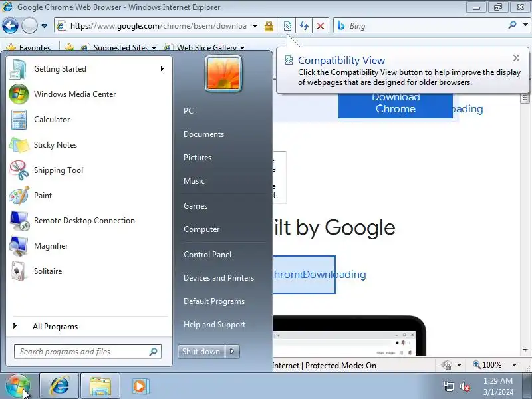Open Control Panel
This screenshot has width=532, height=399.
207,255
